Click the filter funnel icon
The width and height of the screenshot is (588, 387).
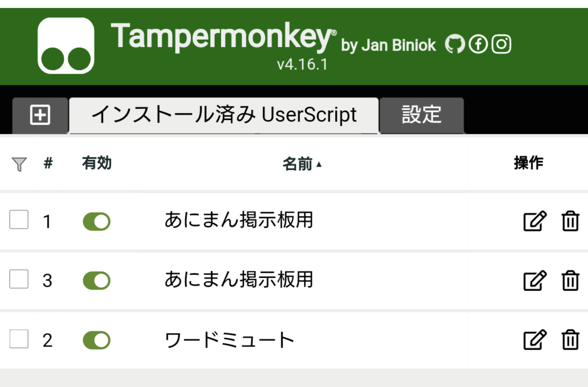[19, 164]
